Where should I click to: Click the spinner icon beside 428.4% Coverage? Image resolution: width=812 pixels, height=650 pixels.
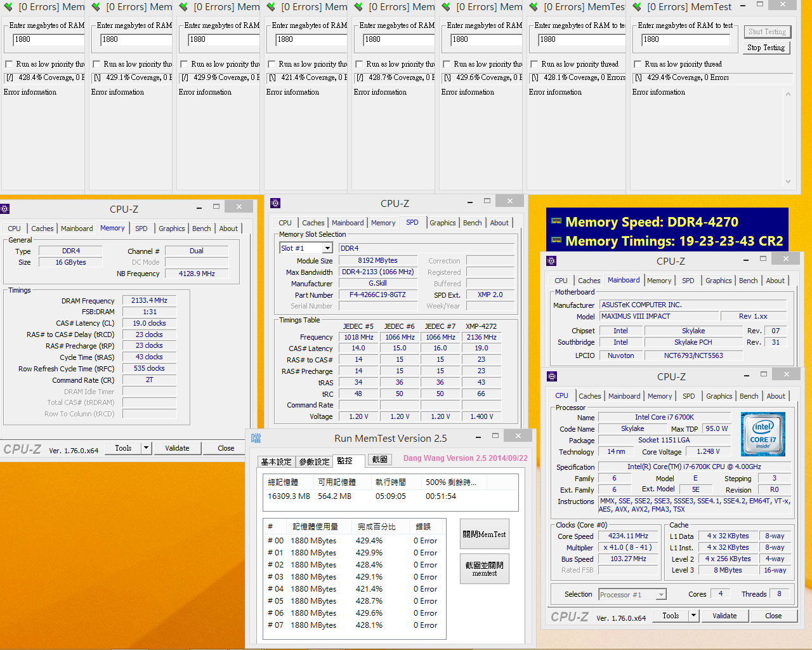(x=8, y=77)
